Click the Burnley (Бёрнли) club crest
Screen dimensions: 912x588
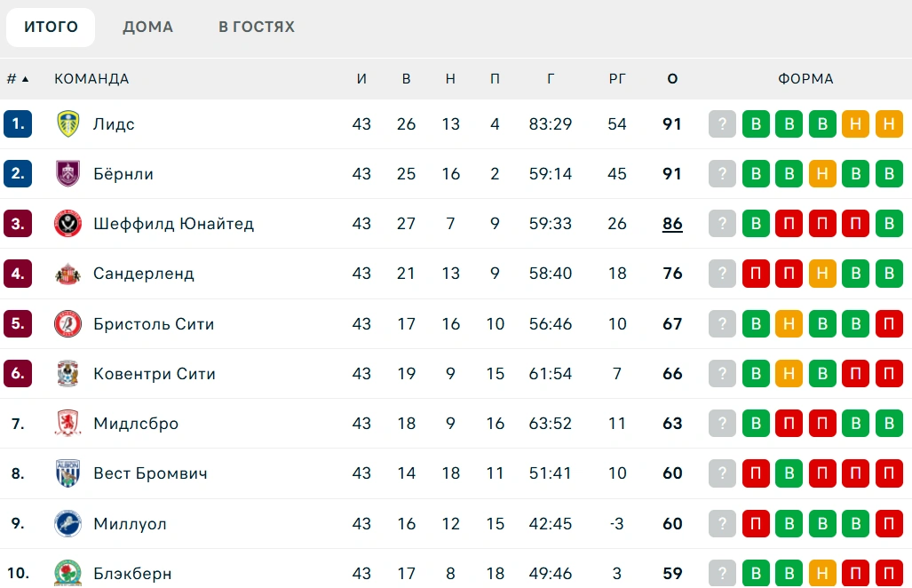[68, 173]
